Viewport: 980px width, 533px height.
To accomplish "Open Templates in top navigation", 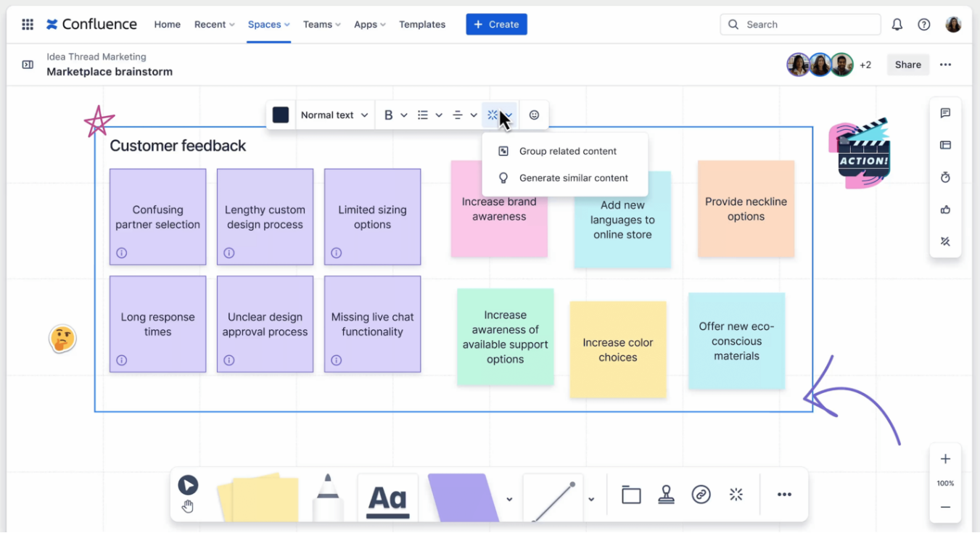I will tap(422, 24).
